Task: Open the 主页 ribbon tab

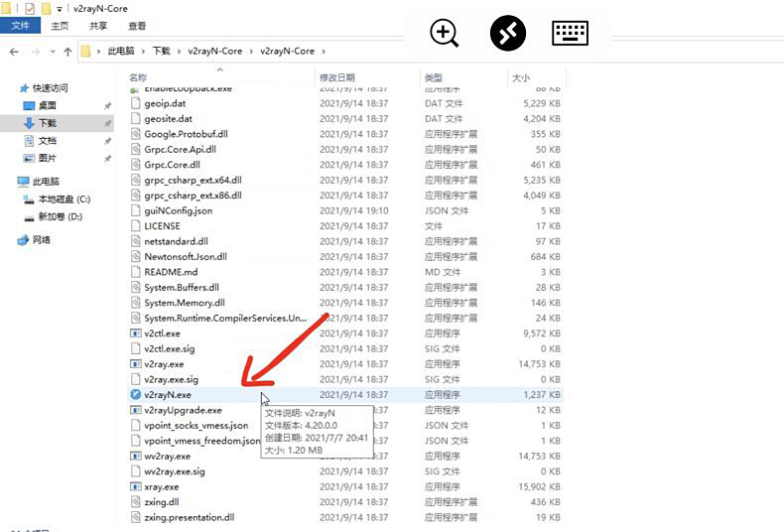Action: 60,26
